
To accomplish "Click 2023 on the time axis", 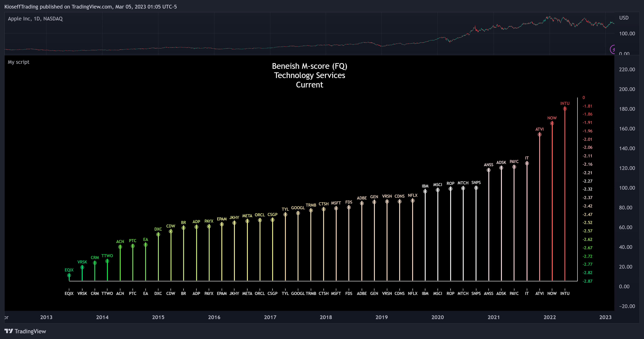I will click(x=605, y=317).
